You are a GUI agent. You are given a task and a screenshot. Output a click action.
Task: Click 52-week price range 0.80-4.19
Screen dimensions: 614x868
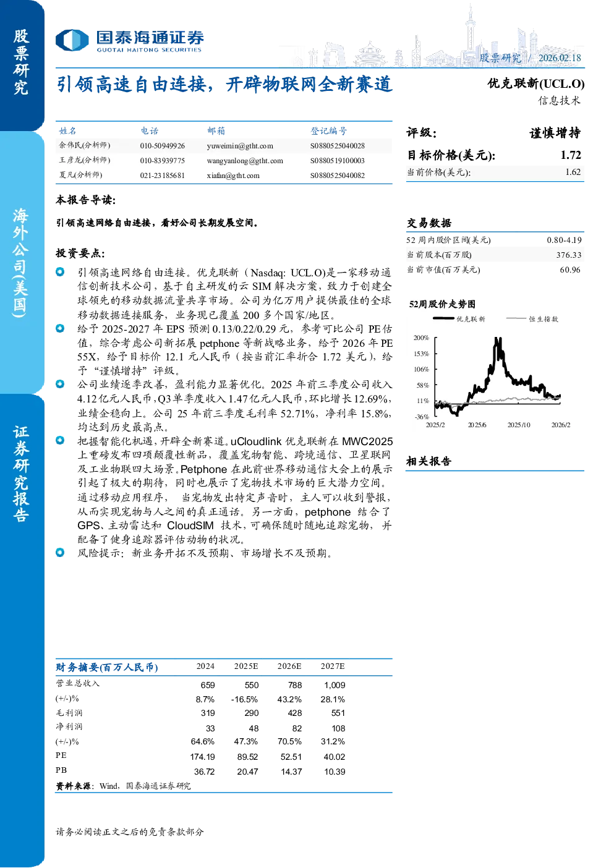[x=564, y=240]
